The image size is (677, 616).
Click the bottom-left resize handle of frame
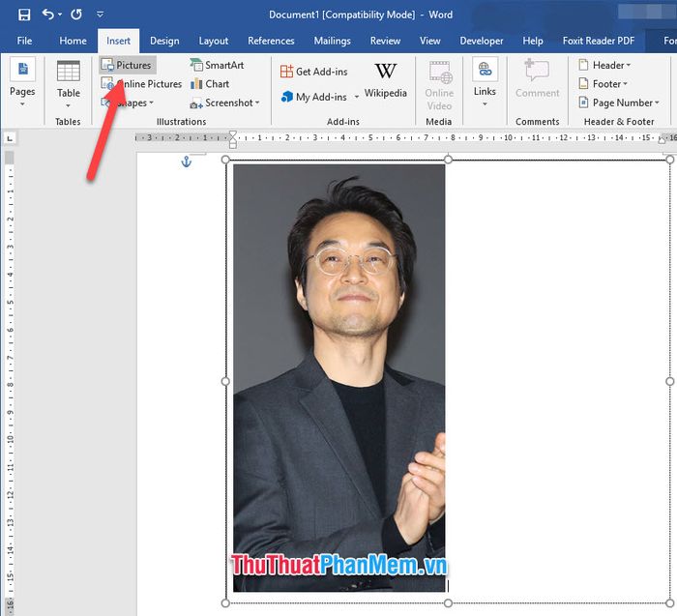tap(225, 603)
